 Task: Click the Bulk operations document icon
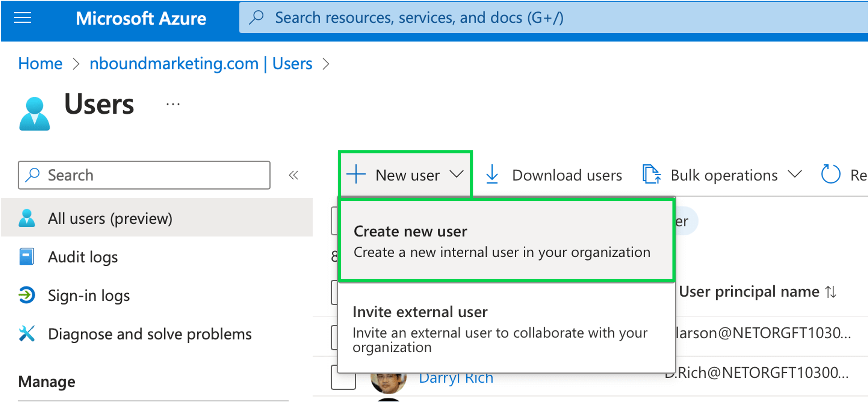652,175
